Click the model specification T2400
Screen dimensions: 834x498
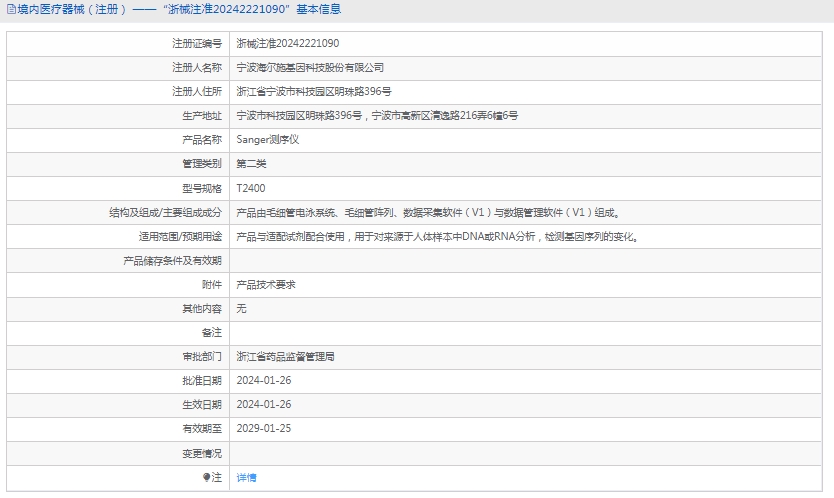251,188
